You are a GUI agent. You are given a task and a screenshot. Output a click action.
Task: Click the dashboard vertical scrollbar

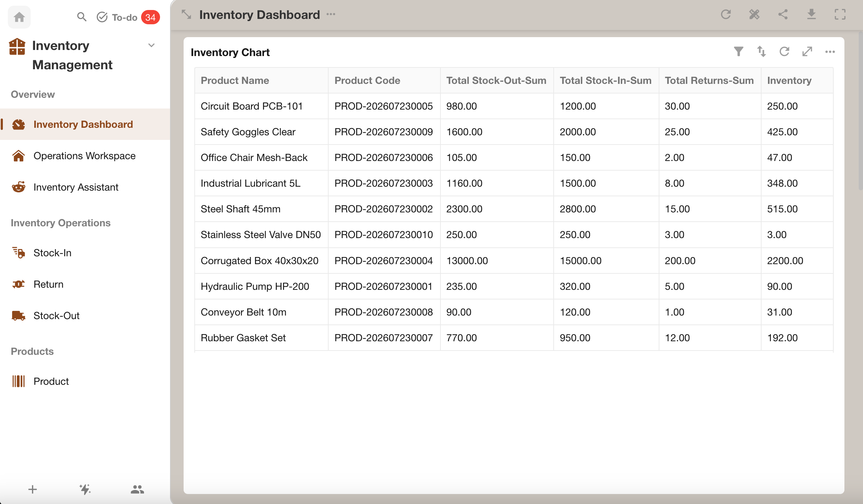[x=860, y=111]
